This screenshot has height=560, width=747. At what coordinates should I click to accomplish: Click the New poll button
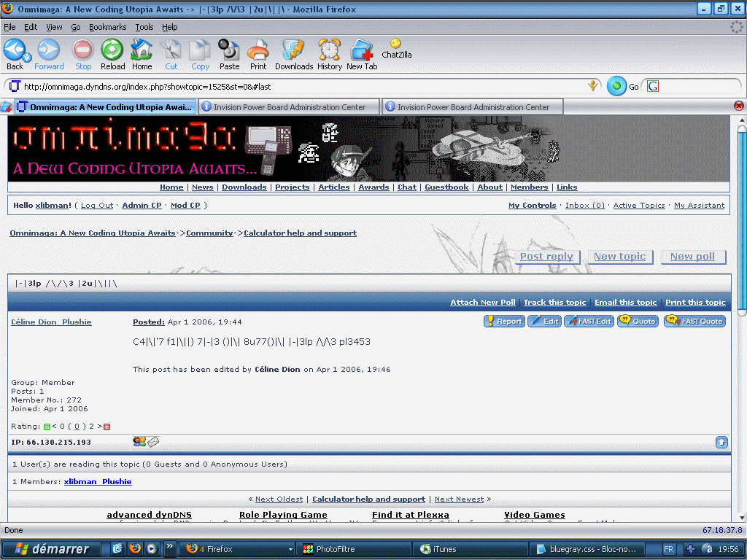[x=693, y=257]
